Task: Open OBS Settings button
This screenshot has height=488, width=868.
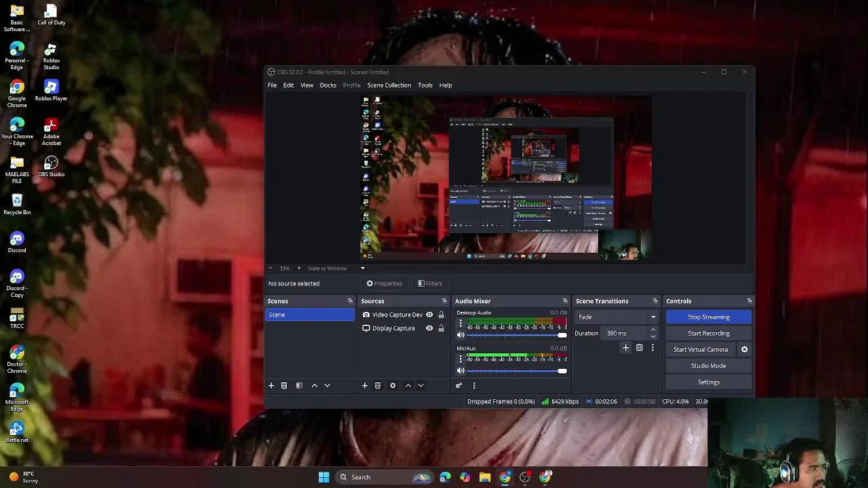Action: [x=709, y=382]
